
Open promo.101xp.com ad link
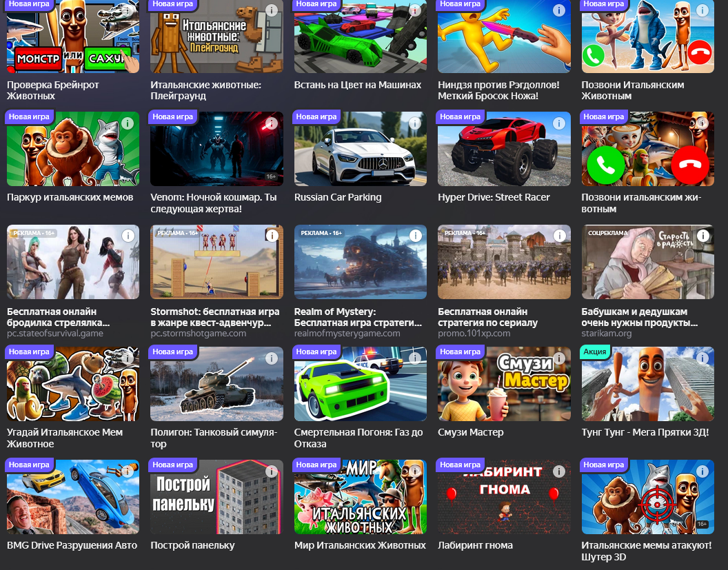pos(474,334)
